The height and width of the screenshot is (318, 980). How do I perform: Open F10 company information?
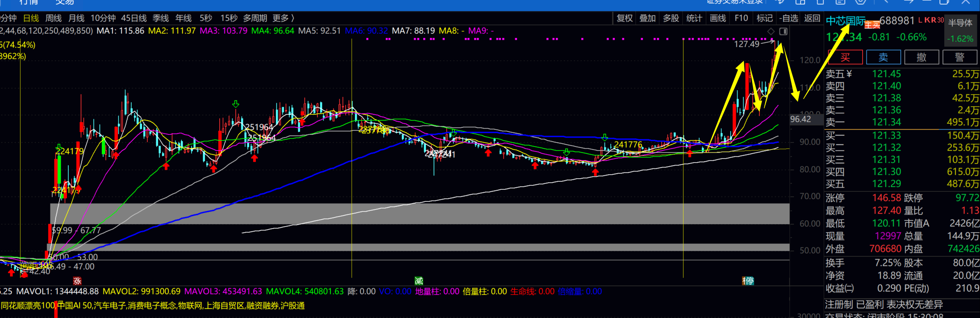point(741,18)
